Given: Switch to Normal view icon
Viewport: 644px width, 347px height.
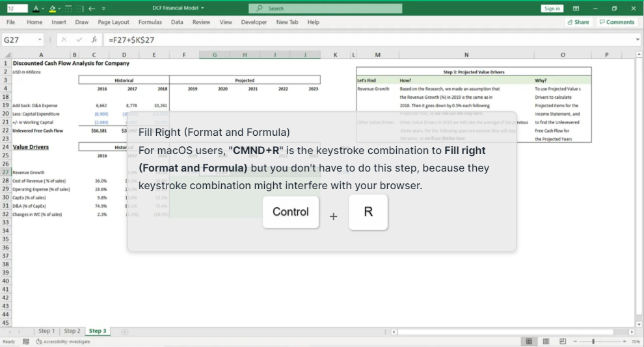Looking at the screenshot, I should pyautogui.click(x=529, y=341).
